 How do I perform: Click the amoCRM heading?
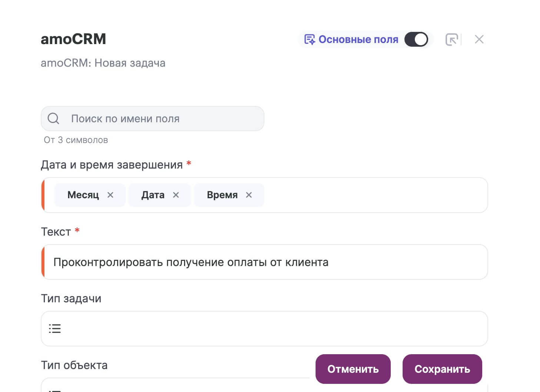(x=73, y=39)
